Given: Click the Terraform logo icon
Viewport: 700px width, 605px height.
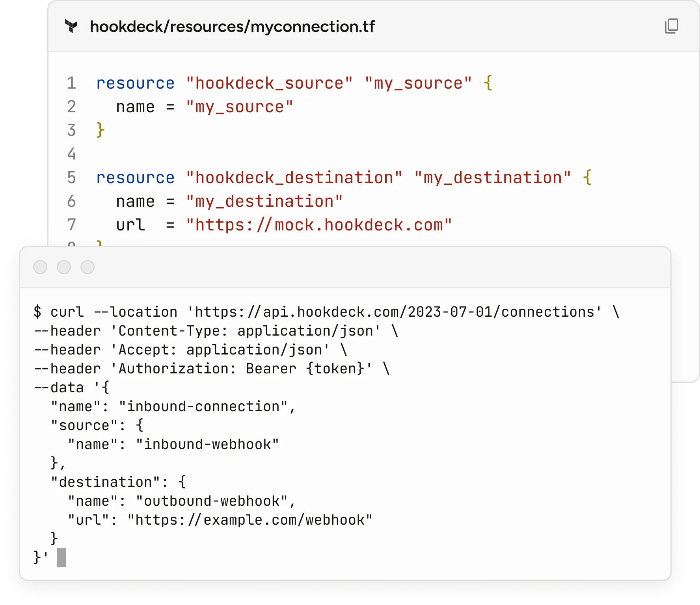Looking at the screenshot, I should 71,26.
